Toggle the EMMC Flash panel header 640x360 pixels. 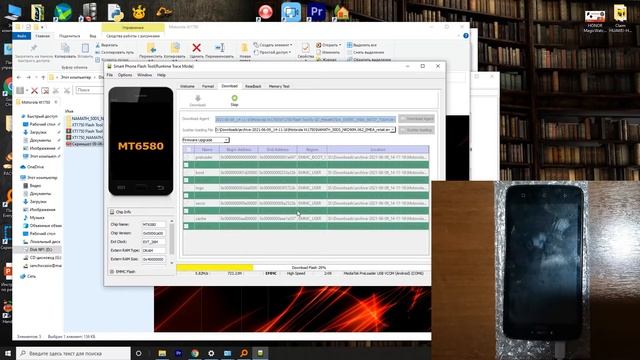141,271
